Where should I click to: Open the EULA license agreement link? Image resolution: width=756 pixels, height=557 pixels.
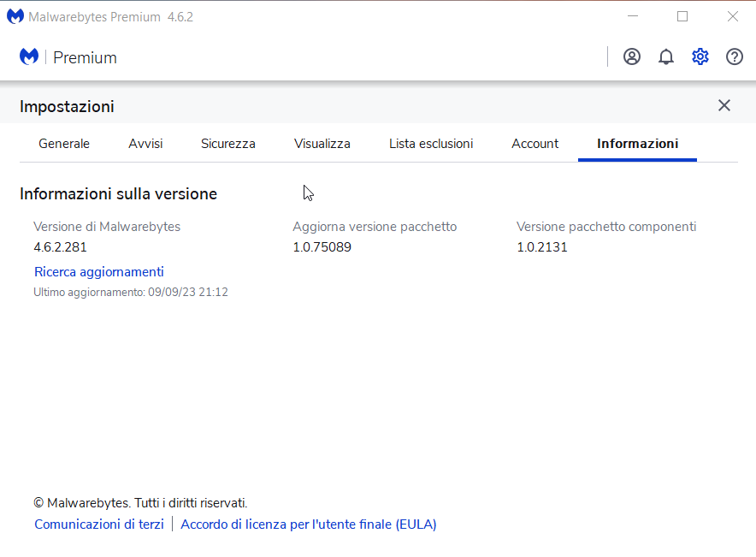pyautogui.click(x=309, y=524)
